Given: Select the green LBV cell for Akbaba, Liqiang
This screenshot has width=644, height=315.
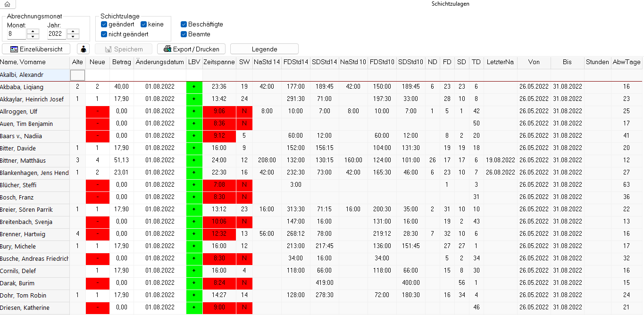Looking at the screenshot, I should [x=194, y=87].
